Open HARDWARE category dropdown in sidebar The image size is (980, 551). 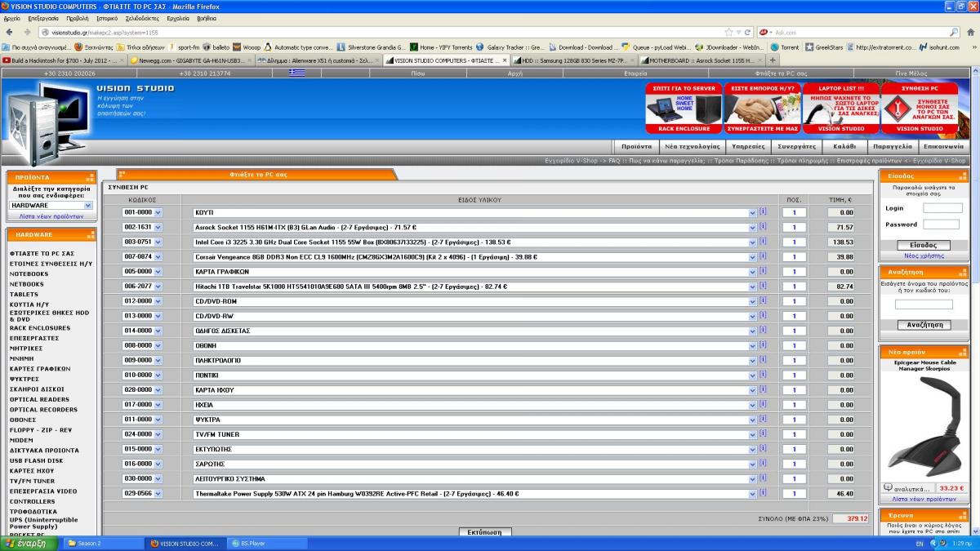(51, 206)
